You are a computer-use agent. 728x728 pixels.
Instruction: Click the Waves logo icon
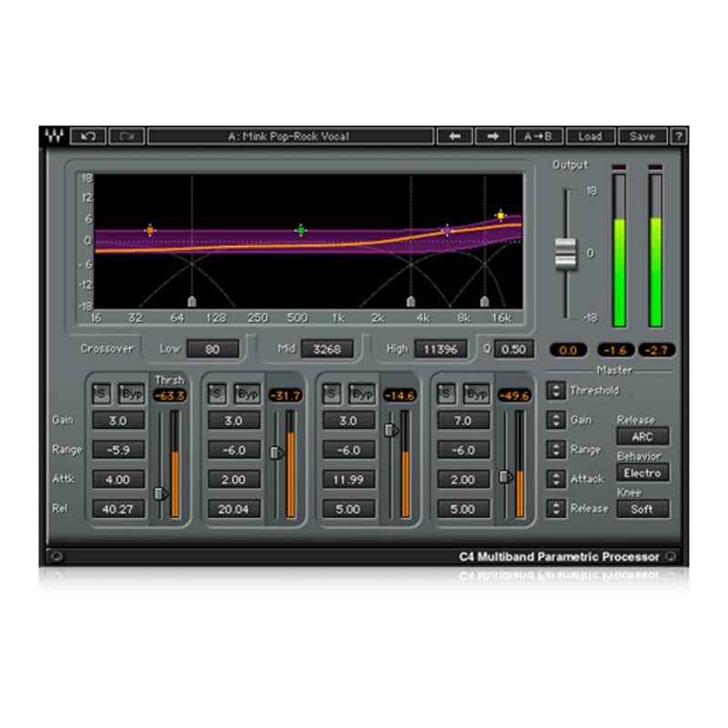coord(54,136)
